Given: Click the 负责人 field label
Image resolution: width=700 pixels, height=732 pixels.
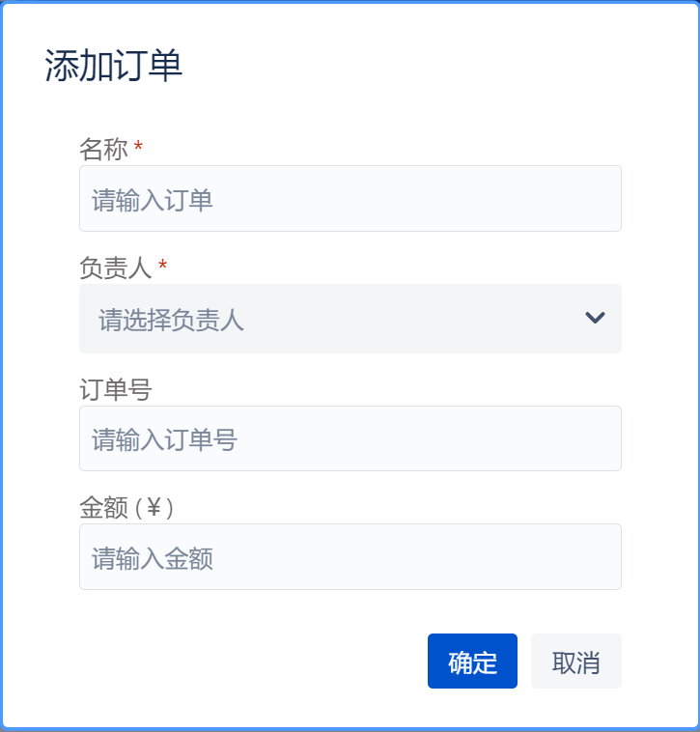Looking at the screenshot, I should point(116,267).
